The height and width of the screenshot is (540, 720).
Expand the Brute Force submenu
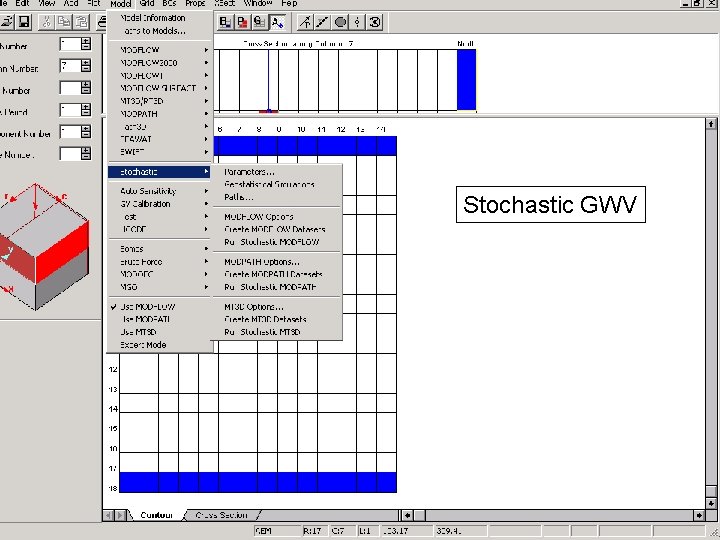click(160, 262)
